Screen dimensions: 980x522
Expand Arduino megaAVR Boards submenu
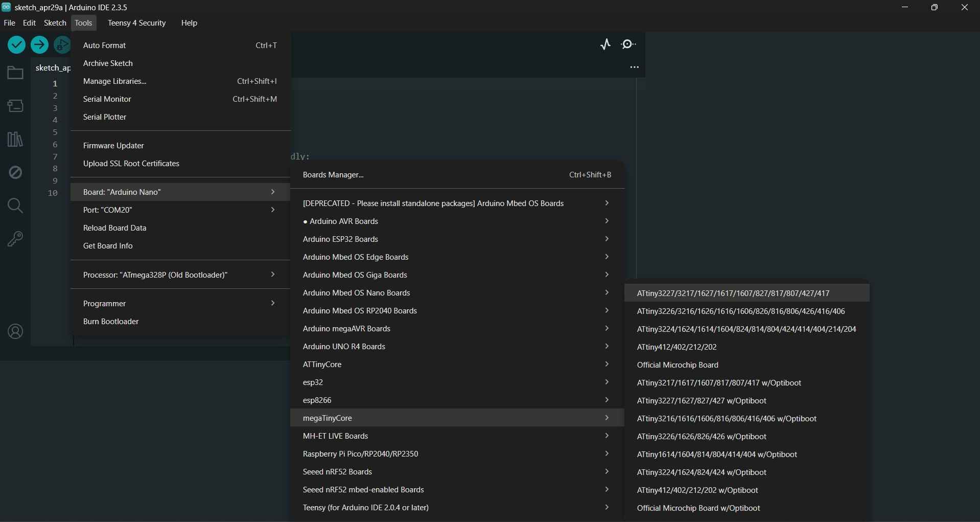point(457,329)
